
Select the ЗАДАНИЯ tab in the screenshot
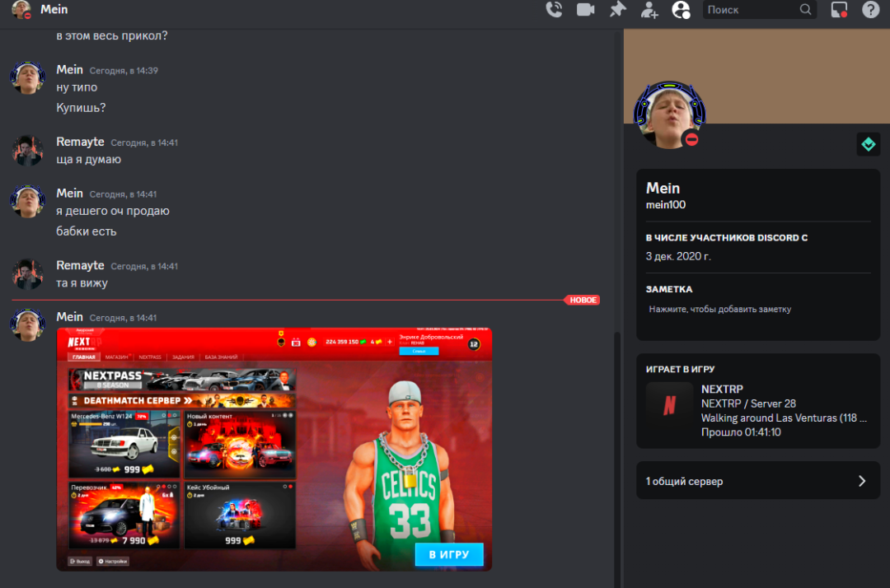pos(183,357)
